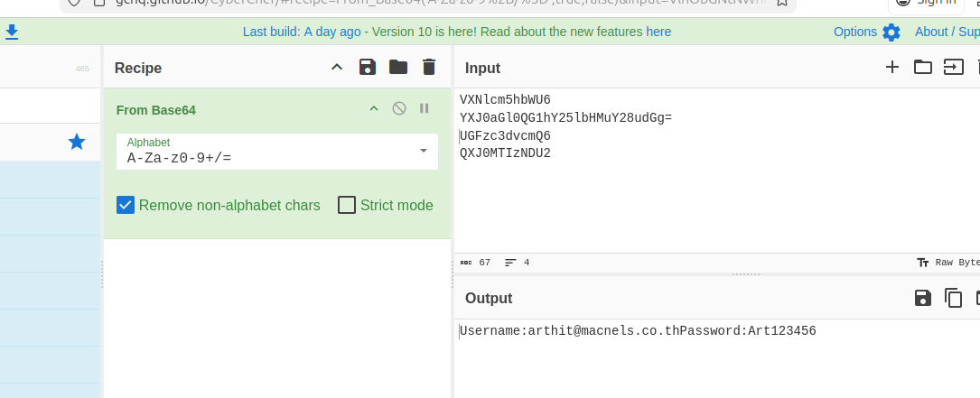
Task: Set a breakpoint on From Base64
Action: coord(425,108)
